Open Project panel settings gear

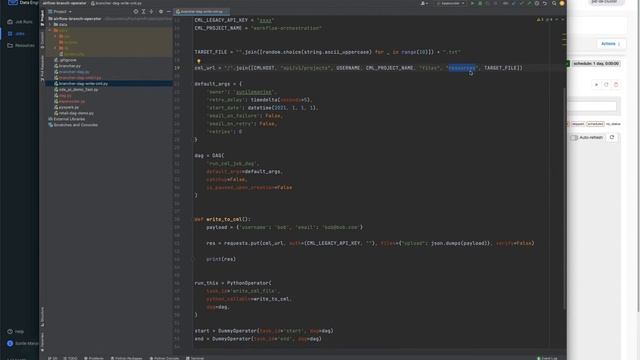(161, 12)
